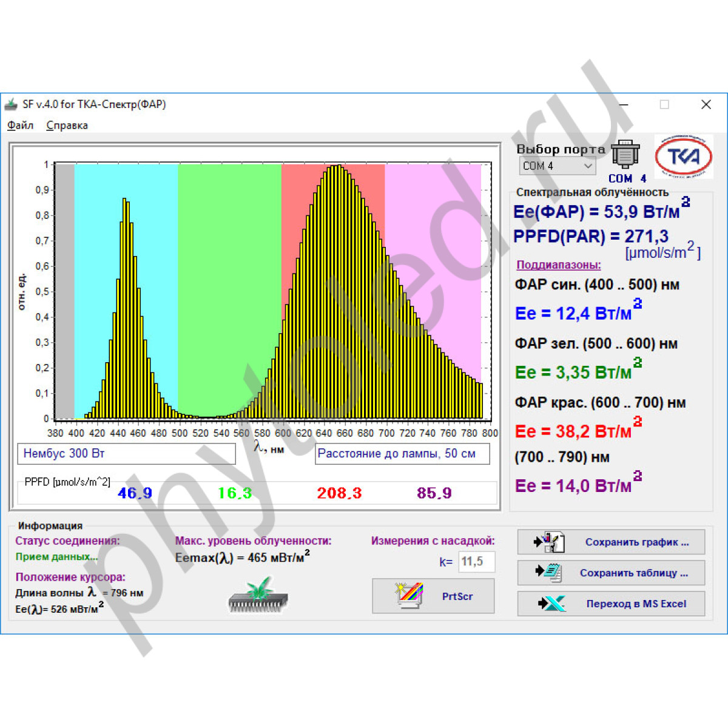Screen dimensions: 728x728
Task: Click the cyan 400-500 nm spectrum band
Action: [x=97, y=273]
